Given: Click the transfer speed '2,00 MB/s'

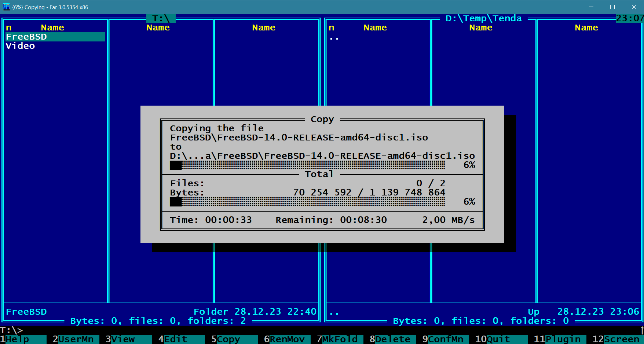Looking at the screenshot, I should click(449, 220).
